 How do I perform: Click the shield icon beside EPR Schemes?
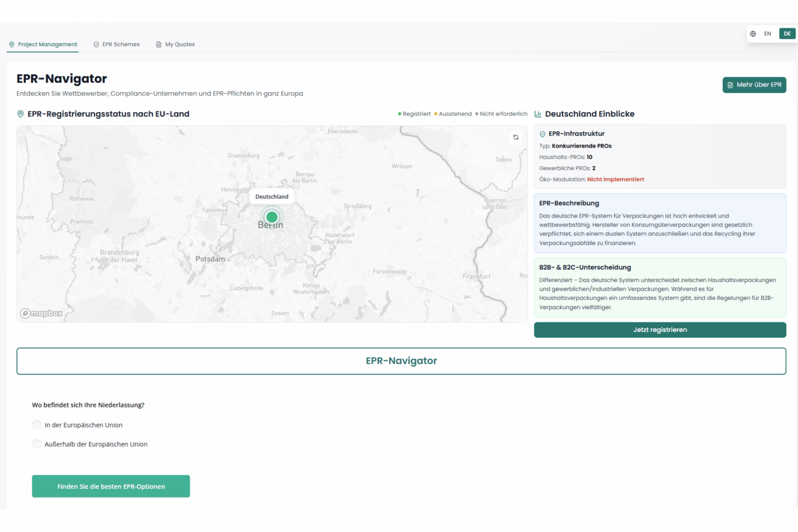click(x=96, y=44)
